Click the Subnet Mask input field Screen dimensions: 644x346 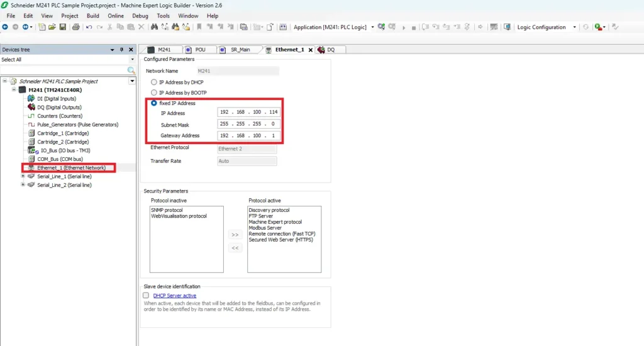(x=248, y=124)
